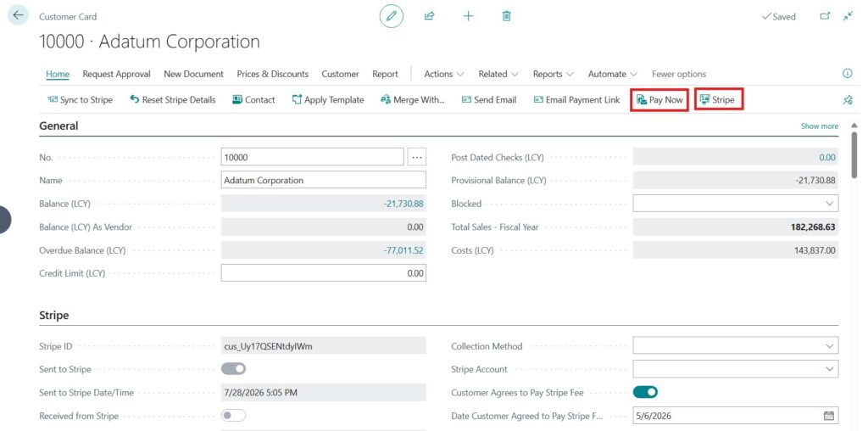
Task: Click the Credit Limit (LCY) field
Action: [323, 273]
